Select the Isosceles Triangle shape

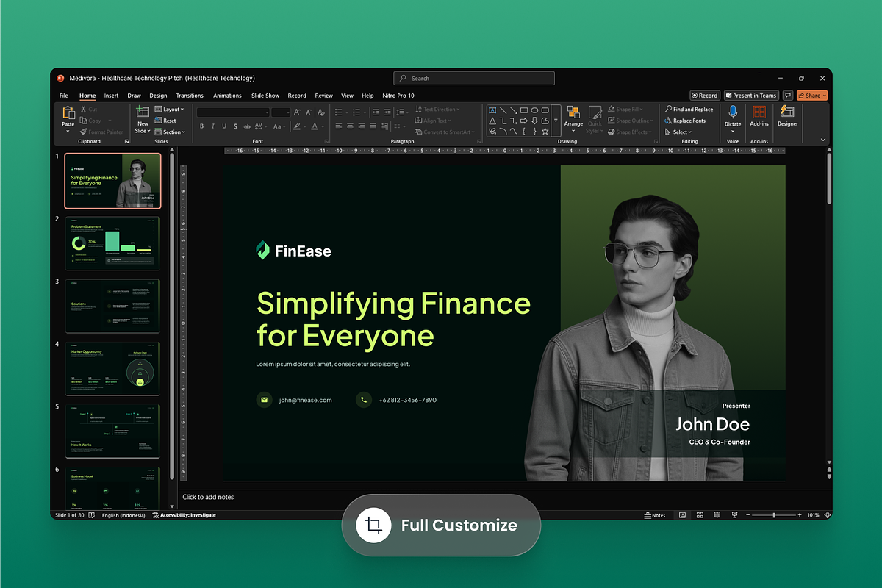pyautogui.click(x=492, y=121)
